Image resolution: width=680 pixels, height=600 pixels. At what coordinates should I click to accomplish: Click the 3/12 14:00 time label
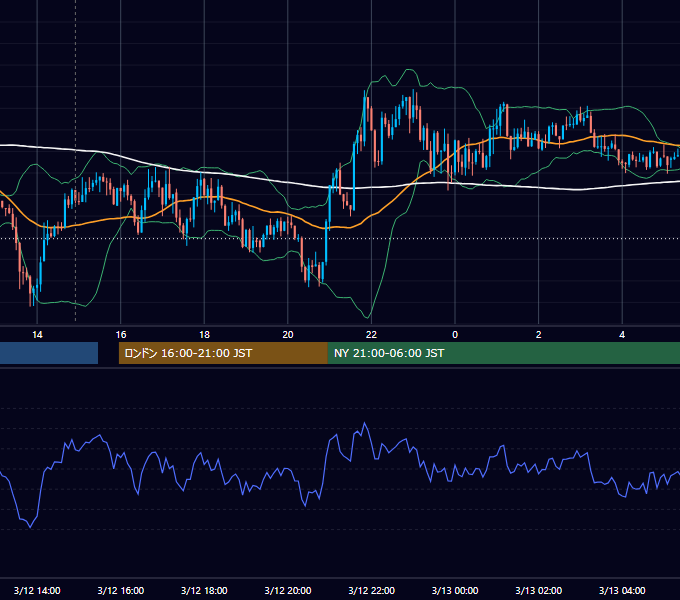pyautogui.click(x=37, y=590)
